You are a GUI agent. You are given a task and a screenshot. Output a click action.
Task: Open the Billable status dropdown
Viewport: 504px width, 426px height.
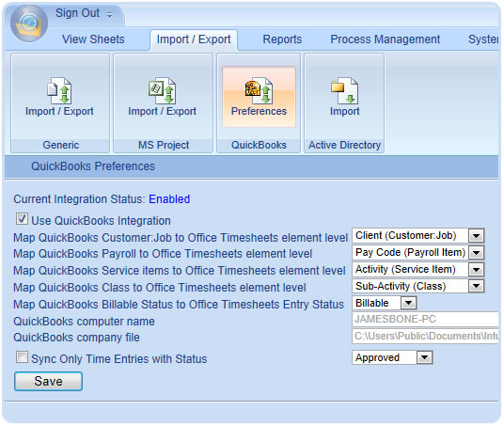tap(384, 303)
